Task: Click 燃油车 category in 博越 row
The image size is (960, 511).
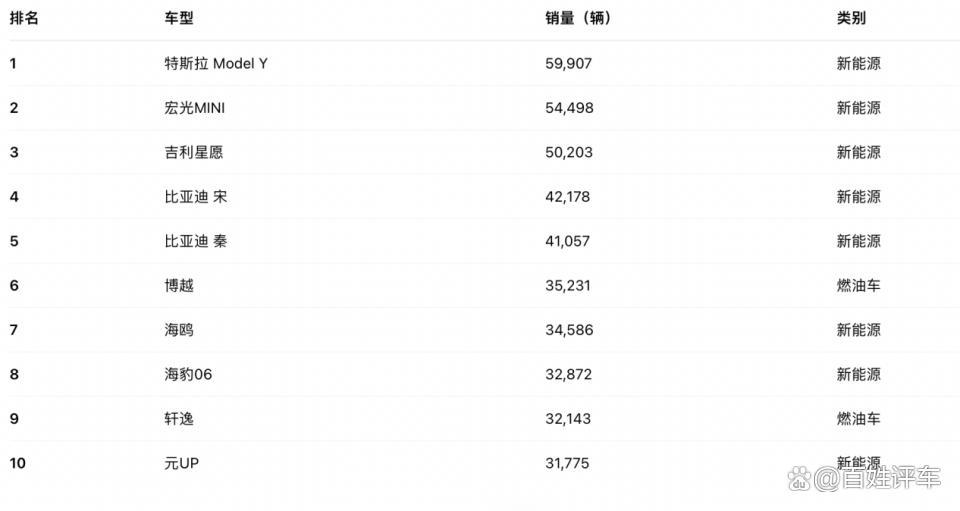Action: (x=859, y=285)
